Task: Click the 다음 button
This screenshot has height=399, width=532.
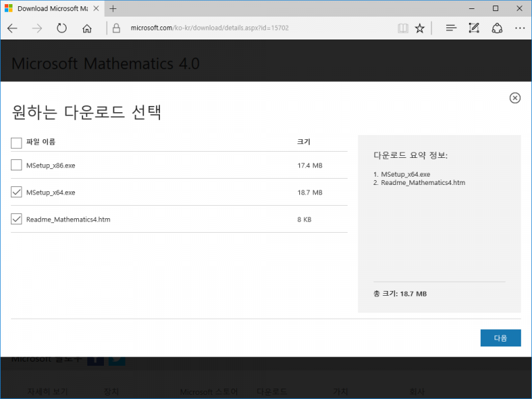Action: pyautogui.click(x=500, y=338)
